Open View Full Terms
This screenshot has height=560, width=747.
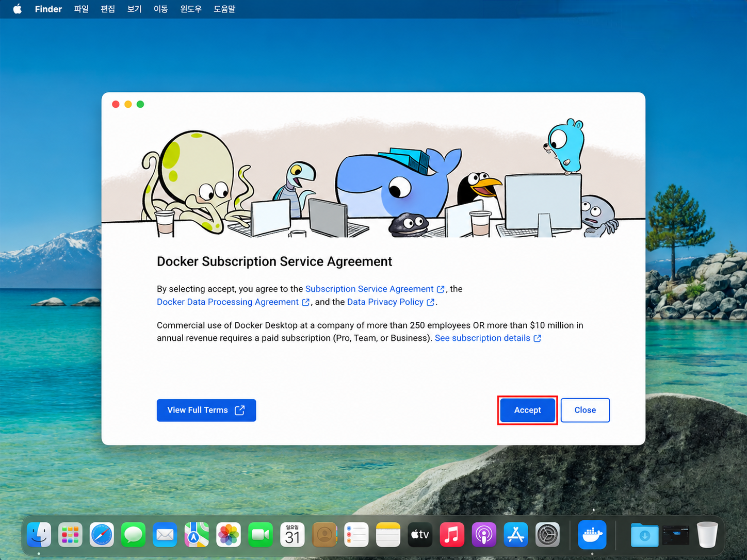click(x=206, y=410)
